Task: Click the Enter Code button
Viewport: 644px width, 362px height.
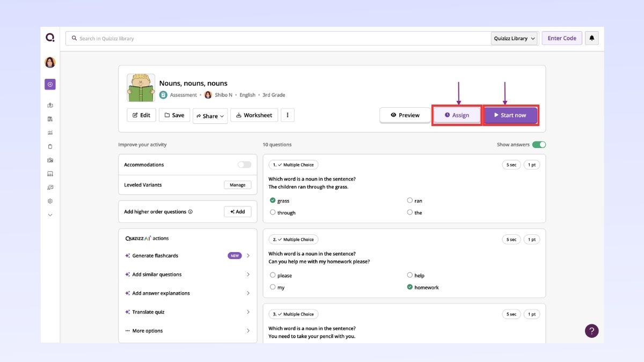Action: (x=562, y=38)
